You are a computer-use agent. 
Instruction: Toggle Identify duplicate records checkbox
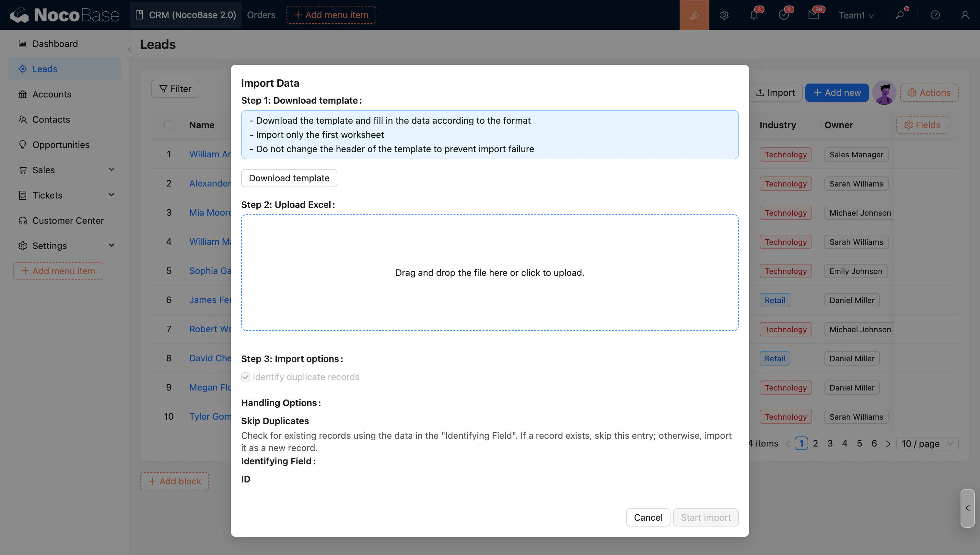tap(246, 377)
